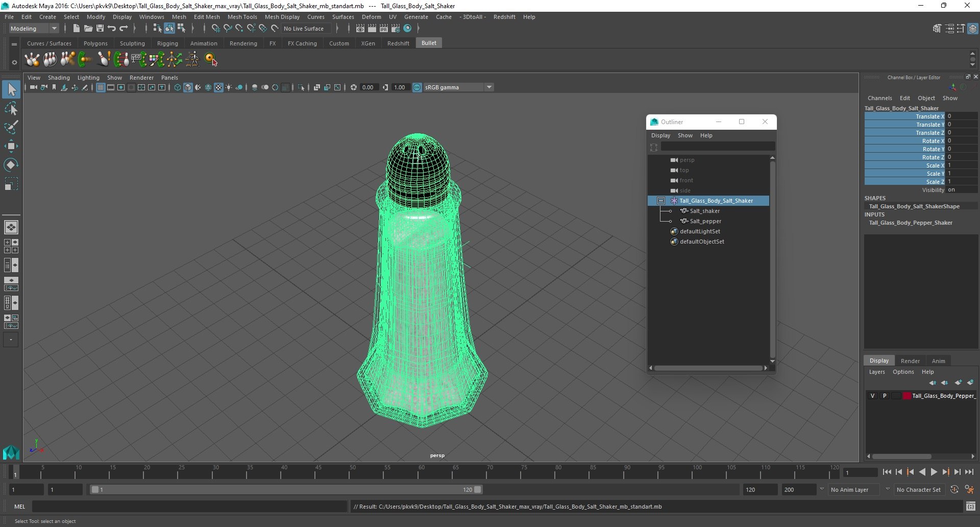Switch to the Rigging shelf tab
Screen dimensions: 980x527
click(167, 43)
